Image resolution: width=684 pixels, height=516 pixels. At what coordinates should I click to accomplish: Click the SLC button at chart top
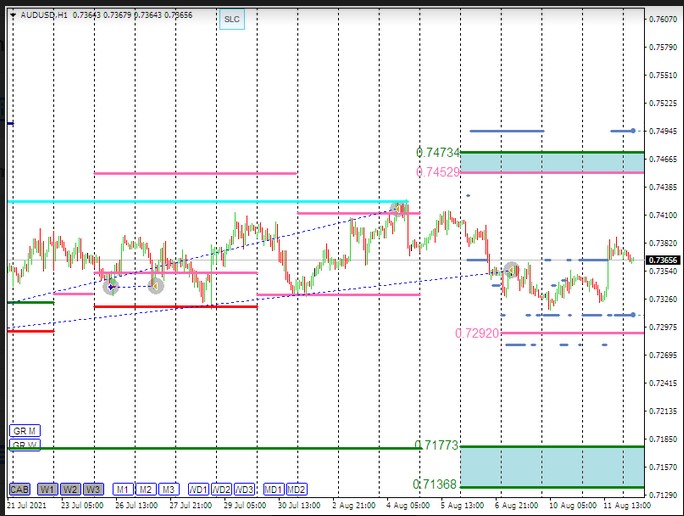pos(232,19)
